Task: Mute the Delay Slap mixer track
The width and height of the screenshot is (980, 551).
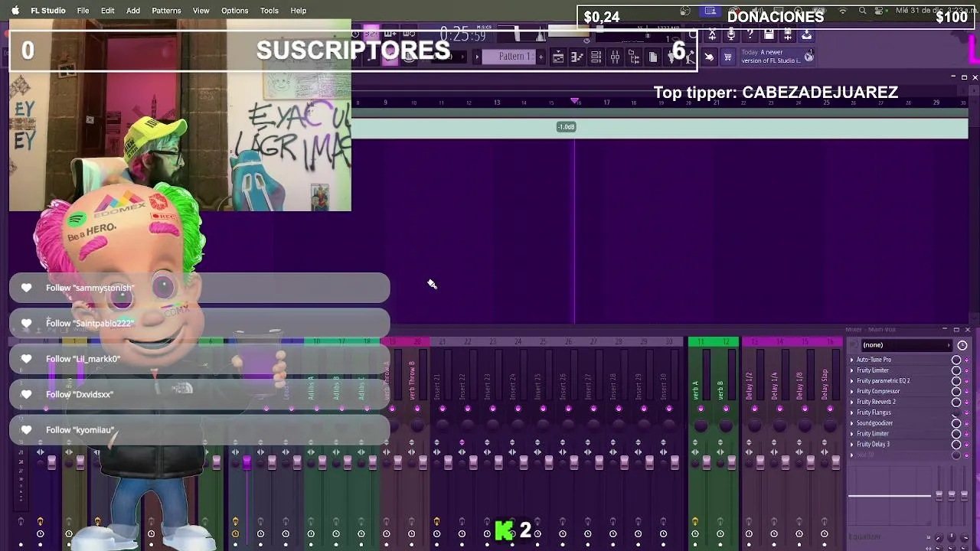Action: (x=830, y=409)
